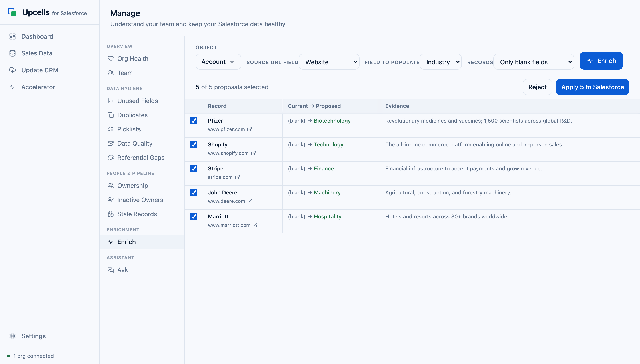Click the Dashboard grid icon
Image resolution: width=640 pixels, height=364 pixels.
tap(12, 36)
